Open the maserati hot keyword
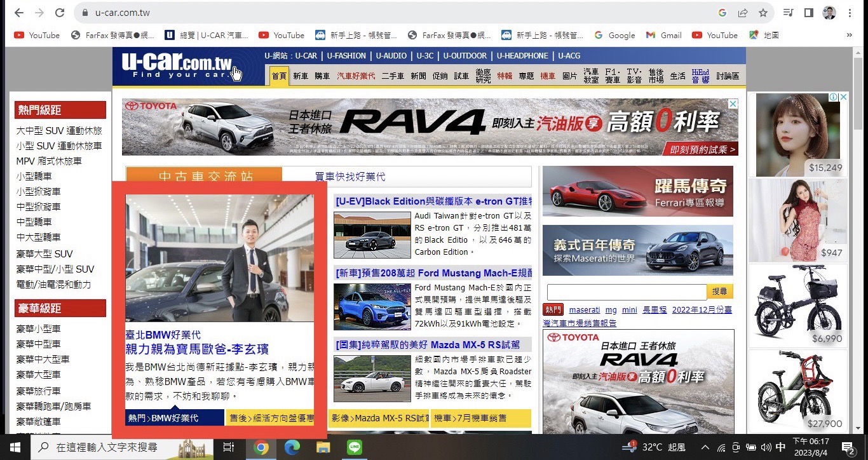 pyautogui.click(x=584, y=310)
